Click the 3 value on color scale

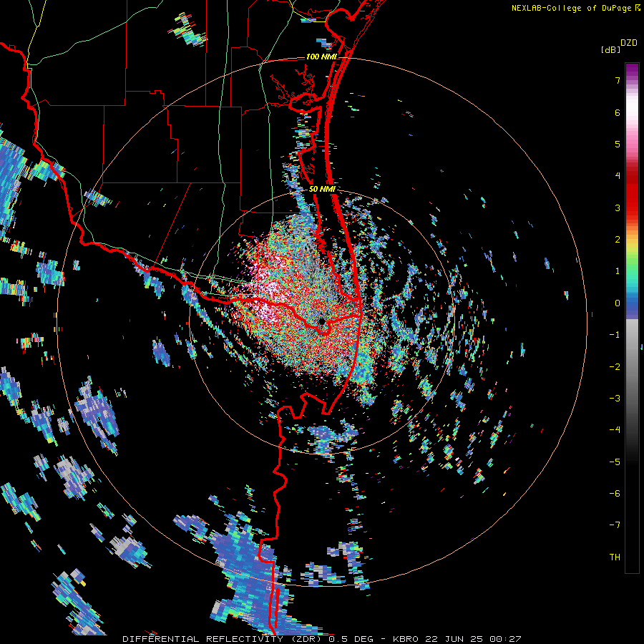coord(618,208)
